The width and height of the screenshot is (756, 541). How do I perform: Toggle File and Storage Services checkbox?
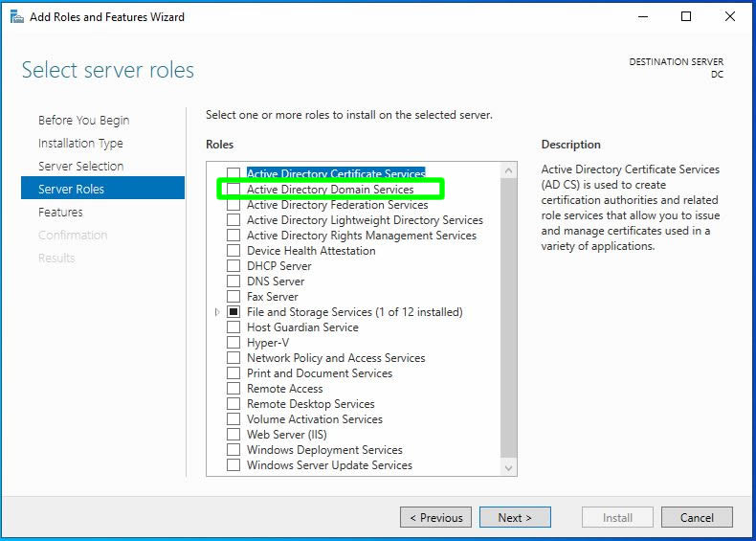tap(233, 312)
